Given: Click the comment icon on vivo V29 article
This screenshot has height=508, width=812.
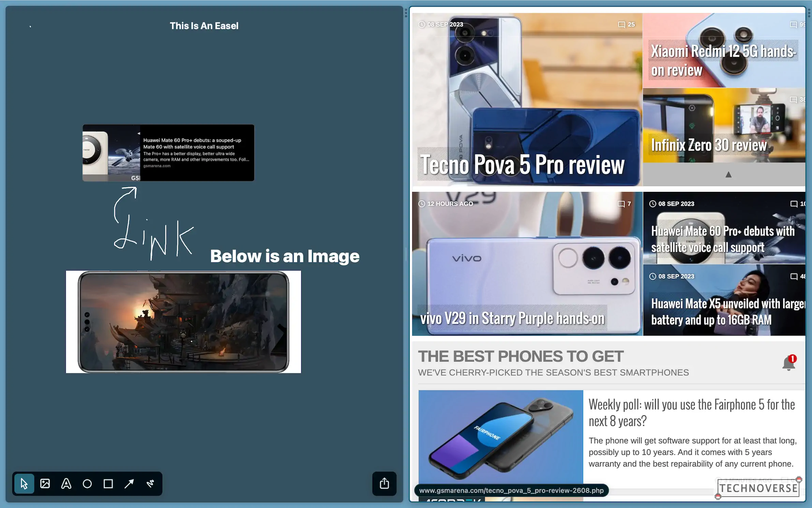Looking at the screenshot, I should 621,204.
